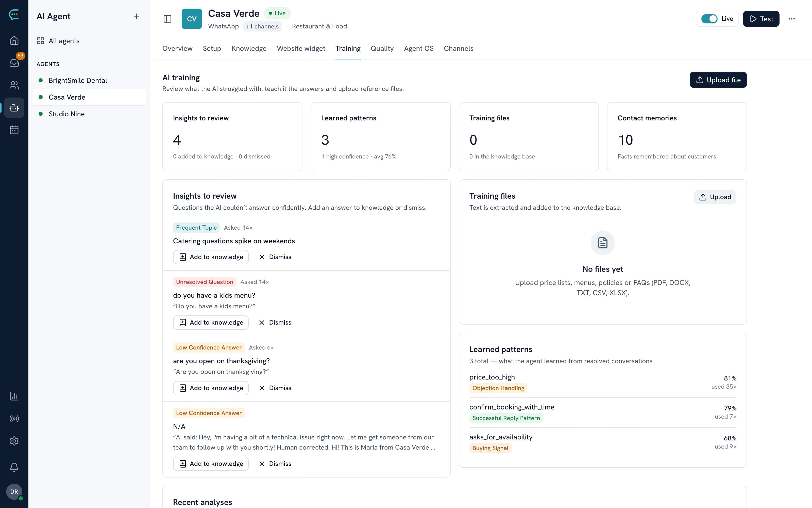This screenshot has width=812, height=508.
Task: Click the app logo chat icon
Action: pyautogui.click(x=14, y=14)
